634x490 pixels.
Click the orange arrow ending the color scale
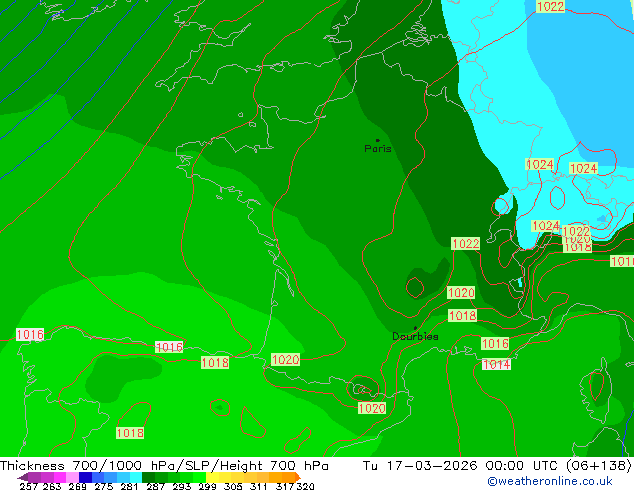coord(298,477)
